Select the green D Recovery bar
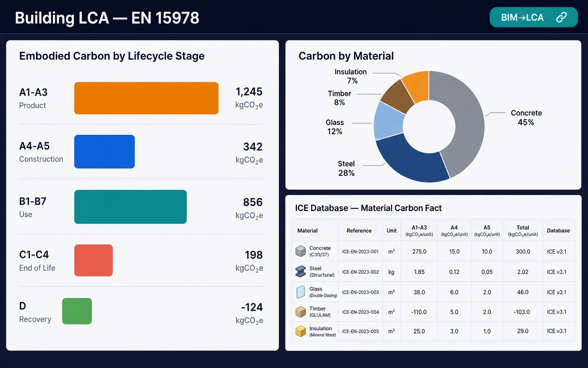Viewport: 588px width, 368px height. point(77,311)
